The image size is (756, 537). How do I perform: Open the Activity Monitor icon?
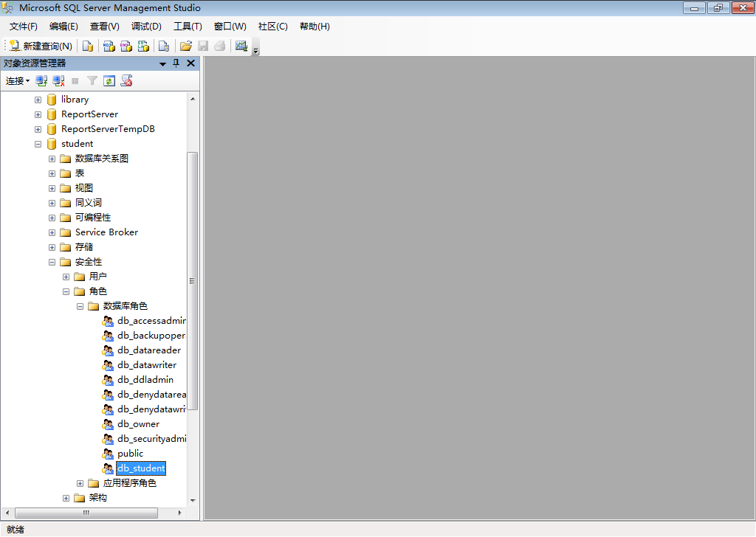(x=241, y=46)
